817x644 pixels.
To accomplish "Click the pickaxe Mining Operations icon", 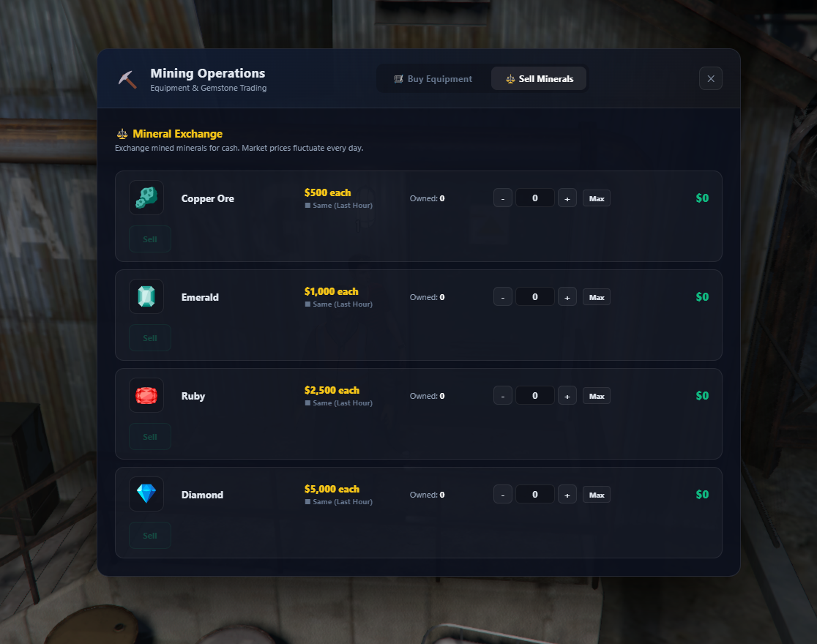I will tap(127, 79).
